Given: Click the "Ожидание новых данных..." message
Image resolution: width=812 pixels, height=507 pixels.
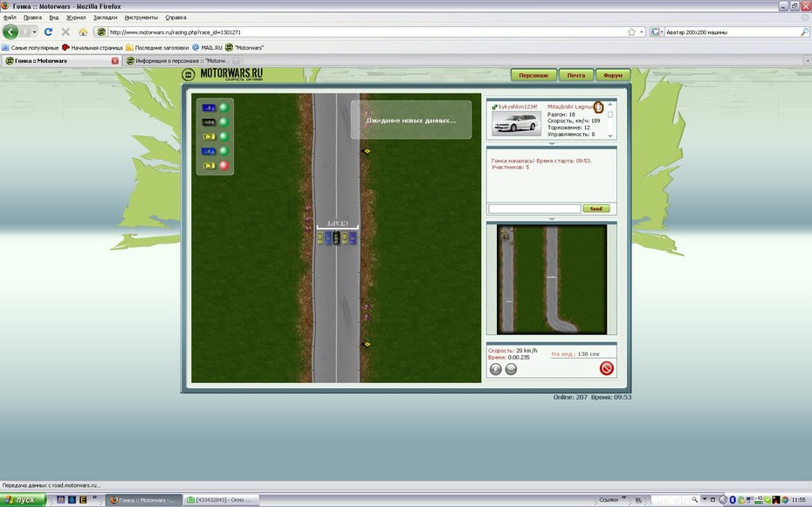Looking at the screenshot, I should (411, 120).
